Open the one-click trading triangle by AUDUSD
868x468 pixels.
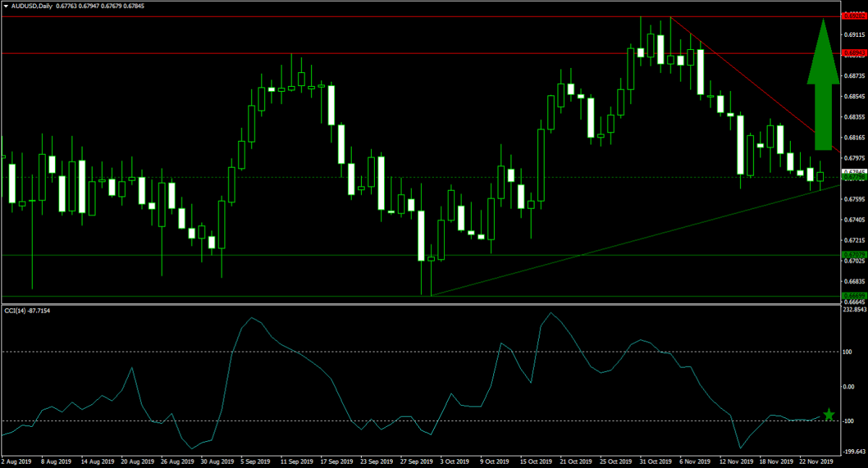6,6
